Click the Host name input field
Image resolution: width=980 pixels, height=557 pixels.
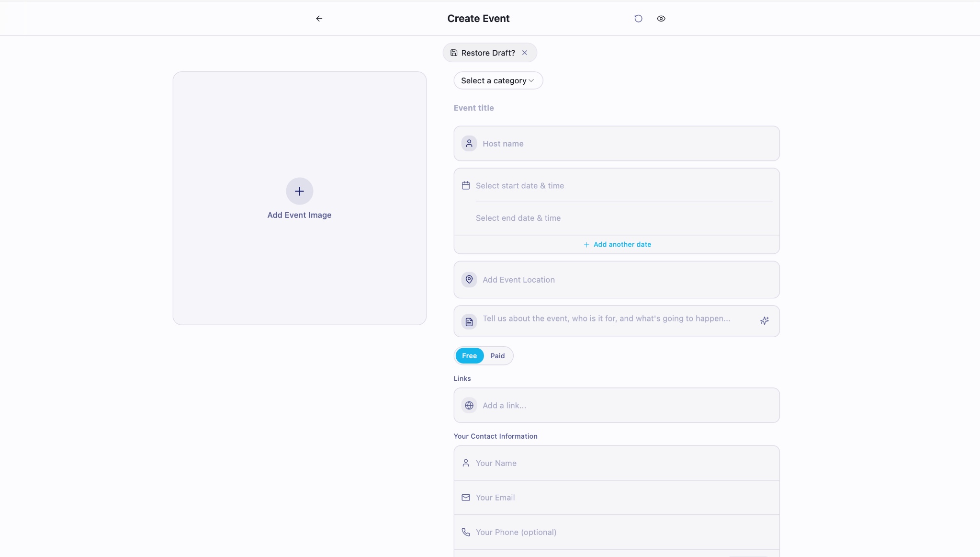(x=622, y=144)
